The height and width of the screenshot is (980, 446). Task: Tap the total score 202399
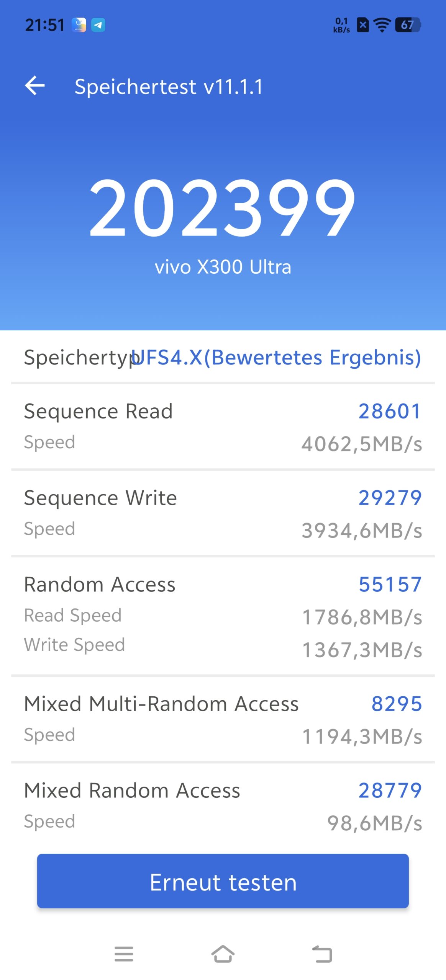pos(223,208)
